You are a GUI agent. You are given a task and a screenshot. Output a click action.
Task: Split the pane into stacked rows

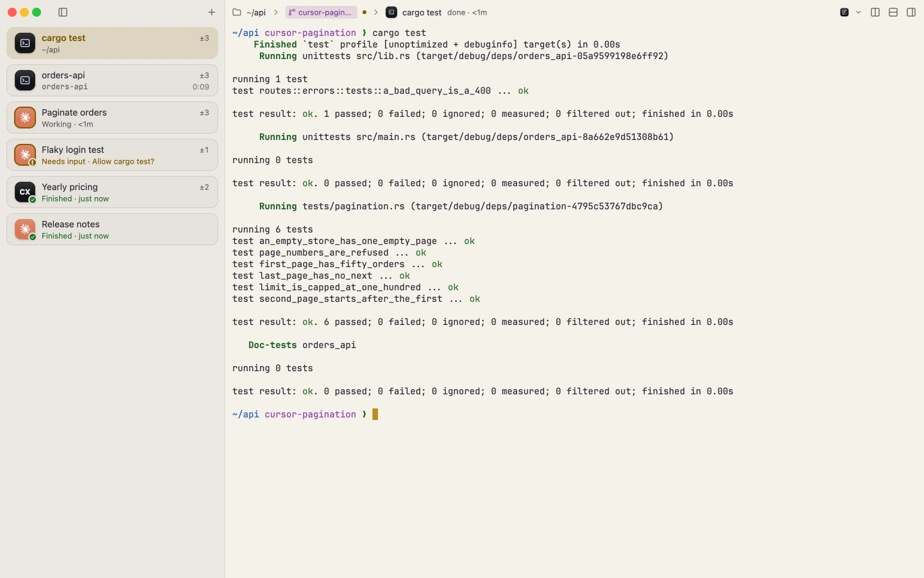coord(893,12)
